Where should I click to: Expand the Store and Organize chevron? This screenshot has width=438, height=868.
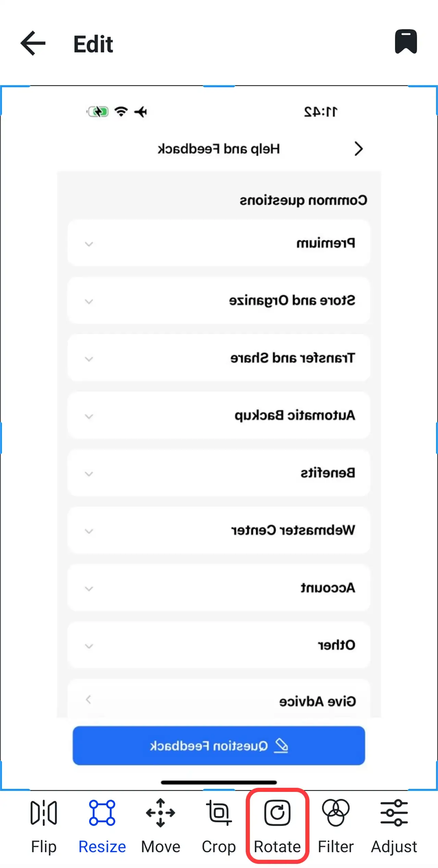point(89,302)
